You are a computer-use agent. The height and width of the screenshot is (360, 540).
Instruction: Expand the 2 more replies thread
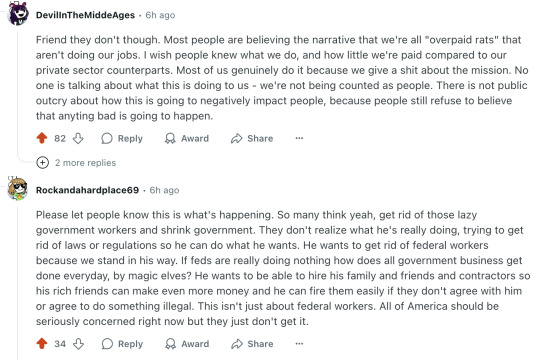coord(85,163)
